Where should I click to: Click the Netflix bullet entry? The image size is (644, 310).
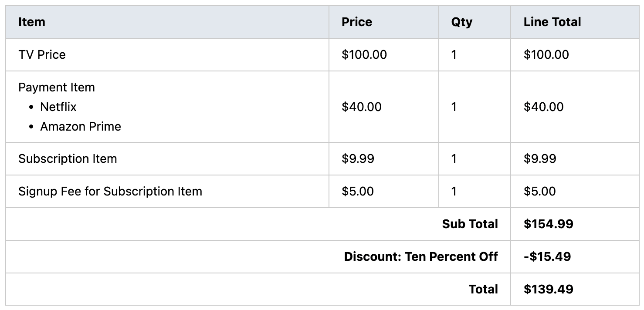58,107
